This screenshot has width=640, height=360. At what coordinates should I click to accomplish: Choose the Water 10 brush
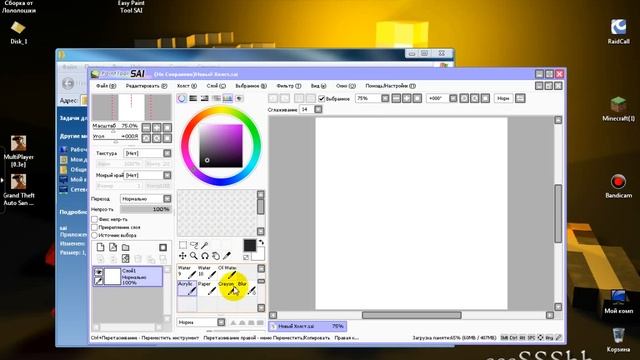click(x=207, y=271)
